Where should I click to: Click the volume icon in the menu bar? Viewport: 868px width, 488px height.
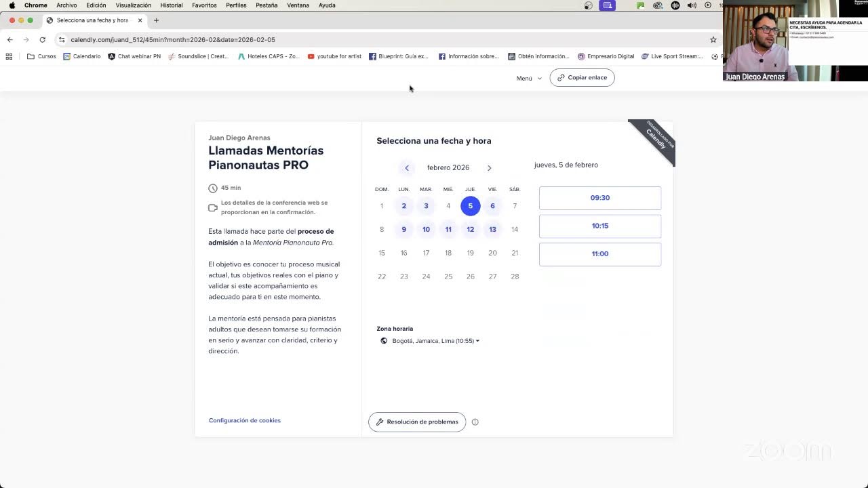point(692,5)
